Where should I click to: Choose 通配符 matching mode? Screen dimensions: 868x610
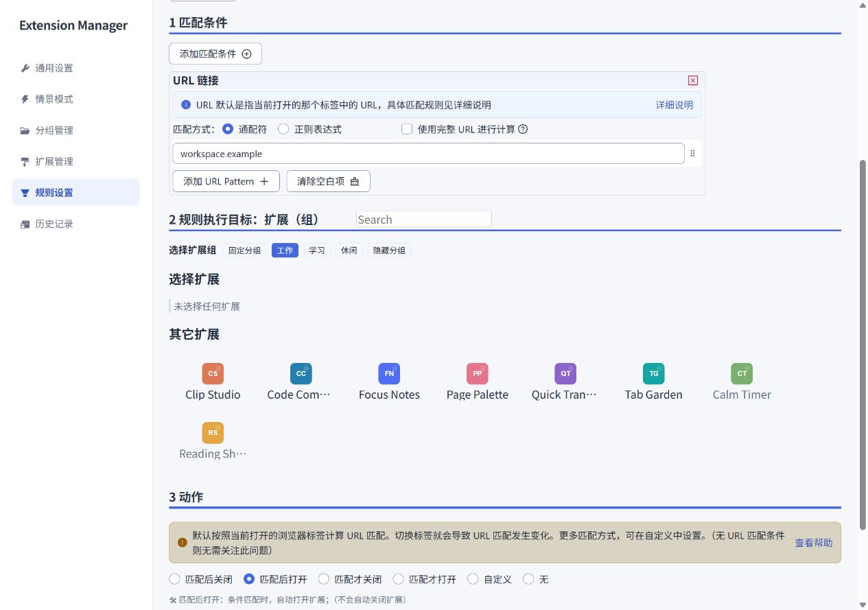228,129
